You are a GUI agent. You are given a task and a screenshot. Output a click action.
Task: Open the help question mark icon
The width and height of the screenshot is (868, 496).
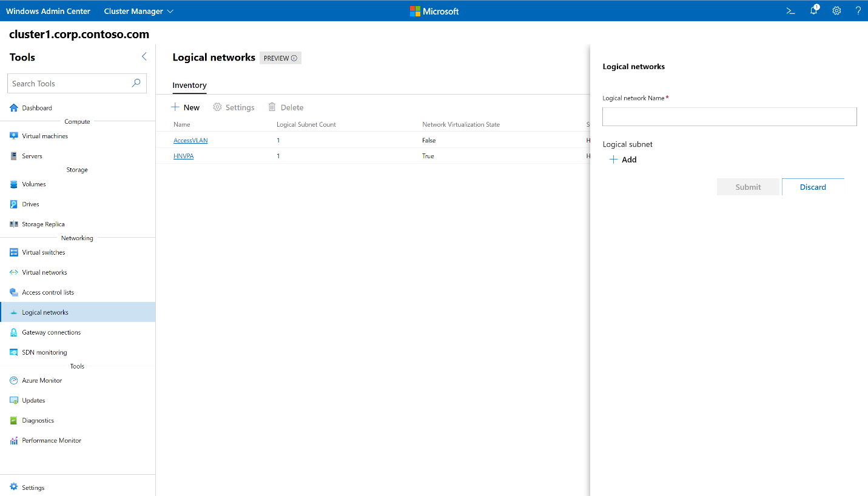(858, 11)
